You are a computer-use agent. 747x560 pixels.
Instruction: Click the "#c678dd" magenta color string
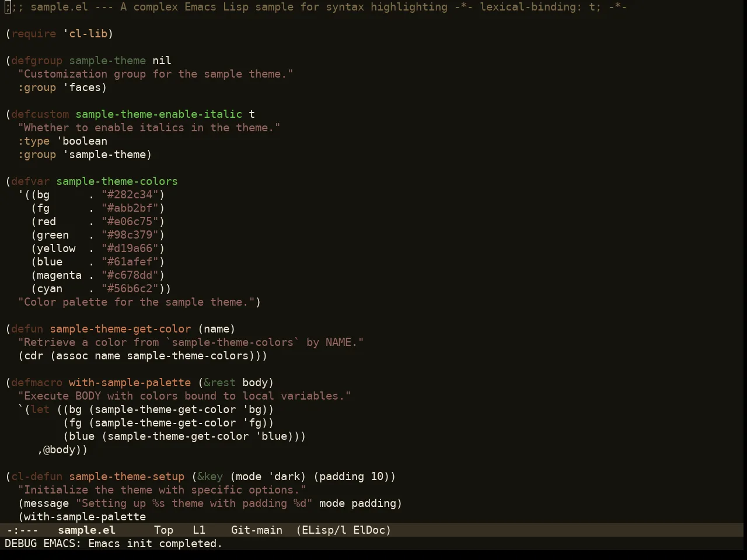(130, 275)
